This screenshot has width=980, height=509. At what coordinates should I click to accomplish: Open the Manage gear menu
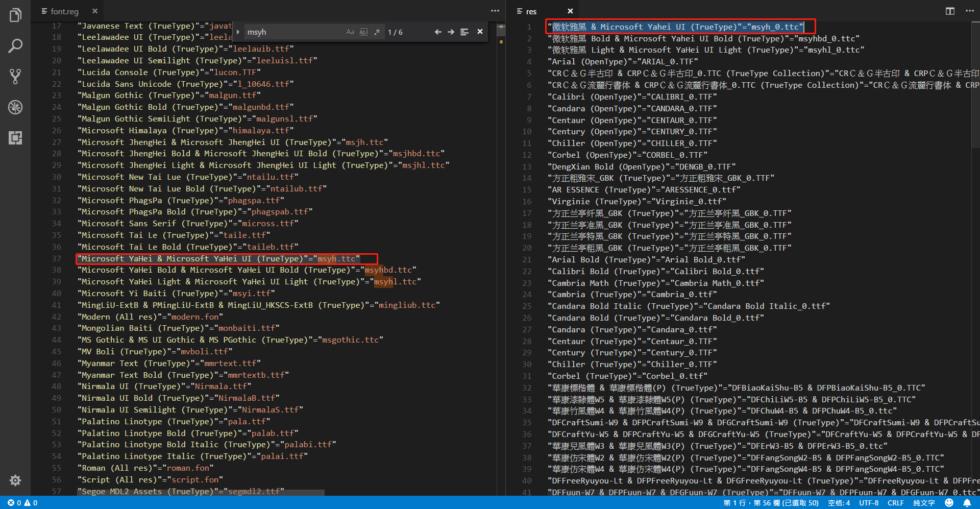pyautogui.click(x=15, y=480)
